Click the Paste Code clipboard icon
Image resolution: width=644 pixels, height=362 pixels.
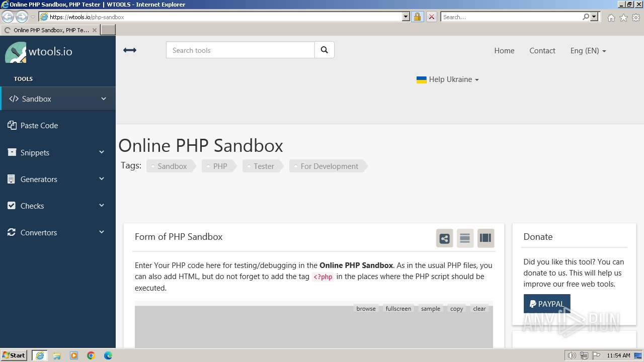(x=12, y=125)
